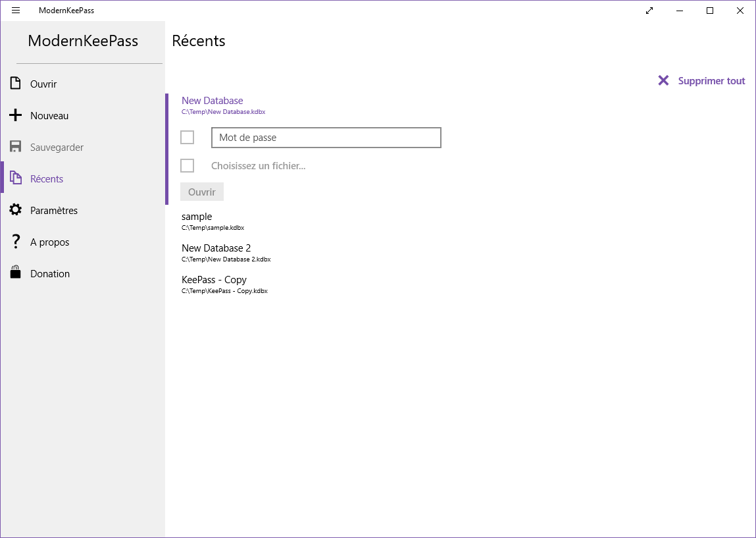Image resolution: width=756 pixels, height=538 pixels.
Task: Click the X icon beside Supprimer tout
Action: [x=663, y=80]
